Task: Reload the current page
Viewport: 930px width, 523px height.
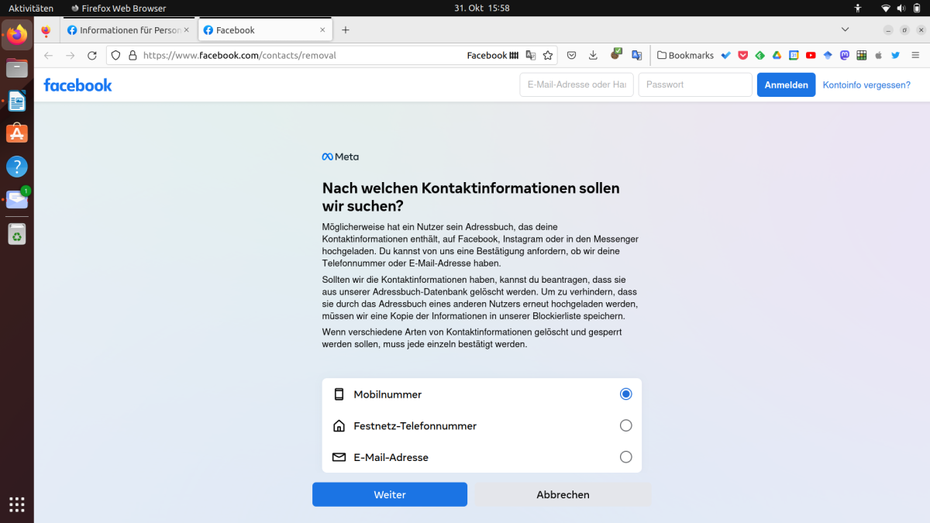Action: (x=92, y=55)
